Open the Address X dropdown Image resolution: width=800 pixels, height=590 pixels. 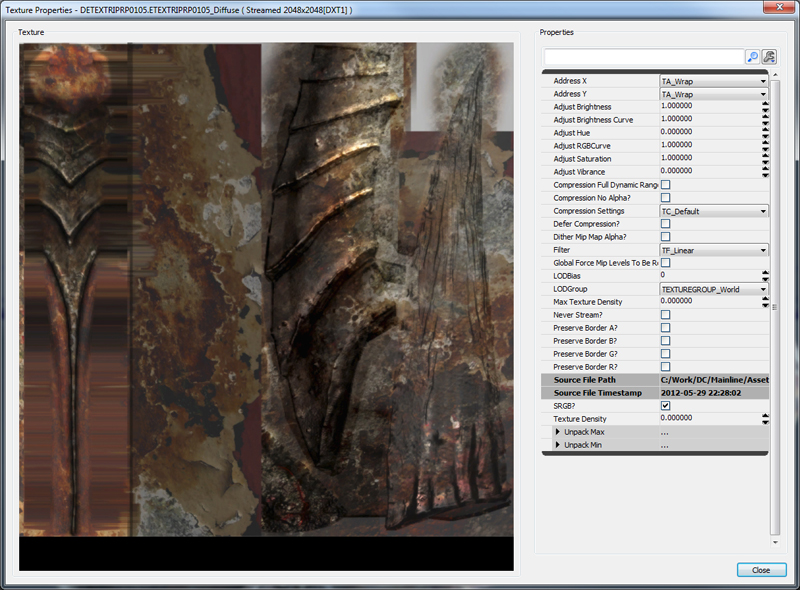coord(714,81)
